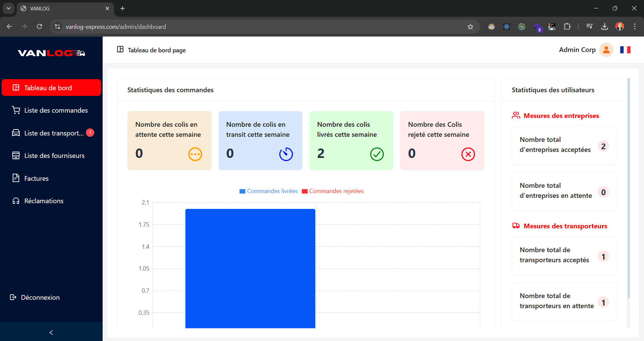644x341 pixels.
Task: Click the green delivered checkmark icon
Action: tap(377, 154)
